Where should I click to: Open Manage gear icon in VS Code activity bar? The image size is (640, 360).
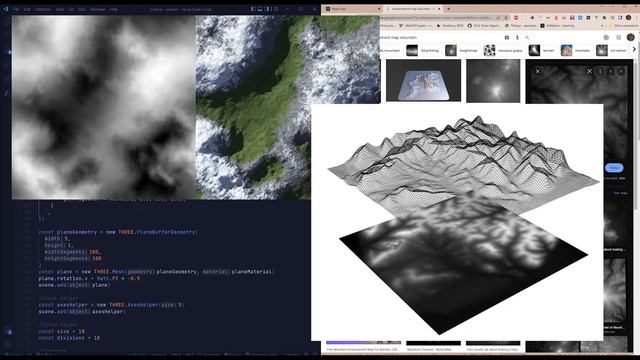click(x=7, y=345)
